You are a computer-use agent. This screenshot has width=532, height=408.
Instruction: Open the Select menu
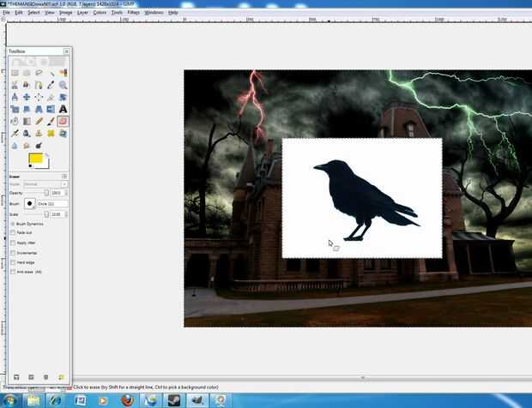coord(33,12)
